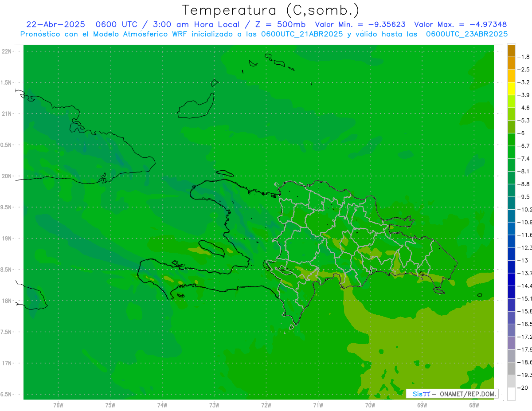Click the "1.5N" latitude label
The image size is (532, 411).
(6, 82)
